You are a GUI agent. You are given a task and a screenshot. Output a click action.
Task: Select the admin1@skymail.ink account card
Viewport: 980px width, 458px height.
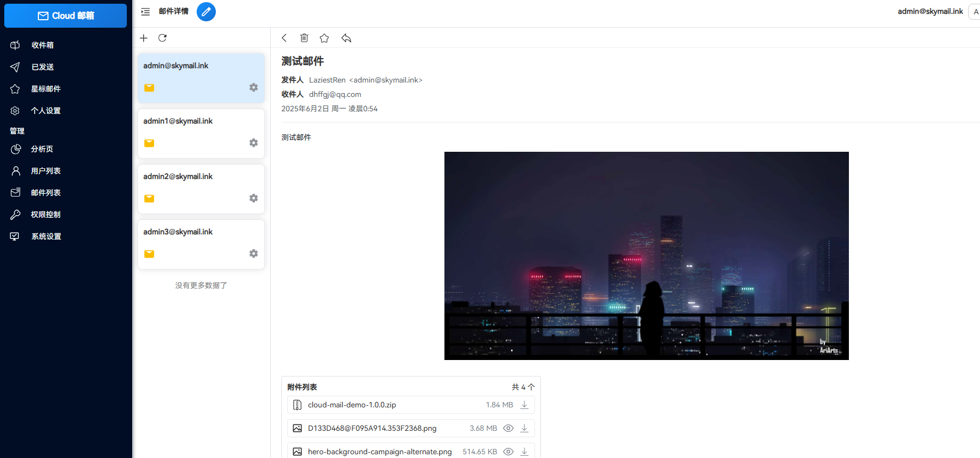[201, 134]
